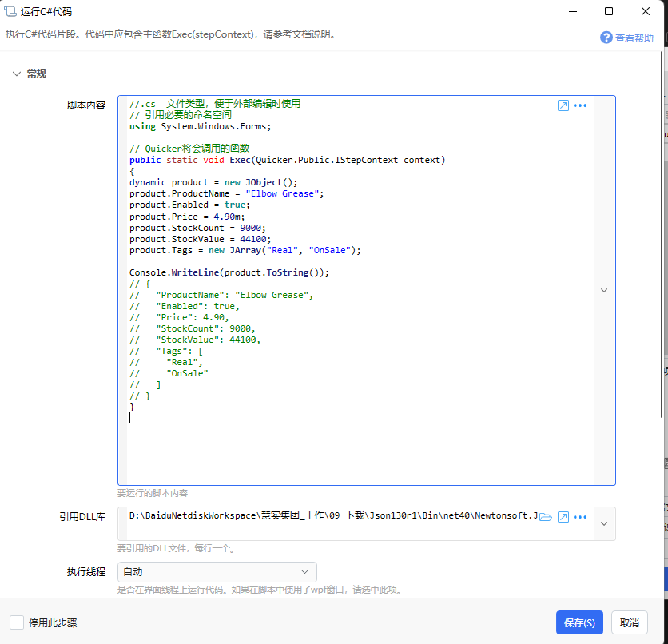
Task: Click the 引用DLL库 label
Action: 82,517
